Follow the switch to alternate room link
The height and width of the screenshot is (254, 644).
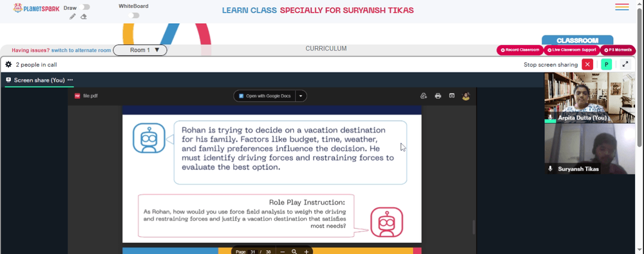tap(81, 50)
